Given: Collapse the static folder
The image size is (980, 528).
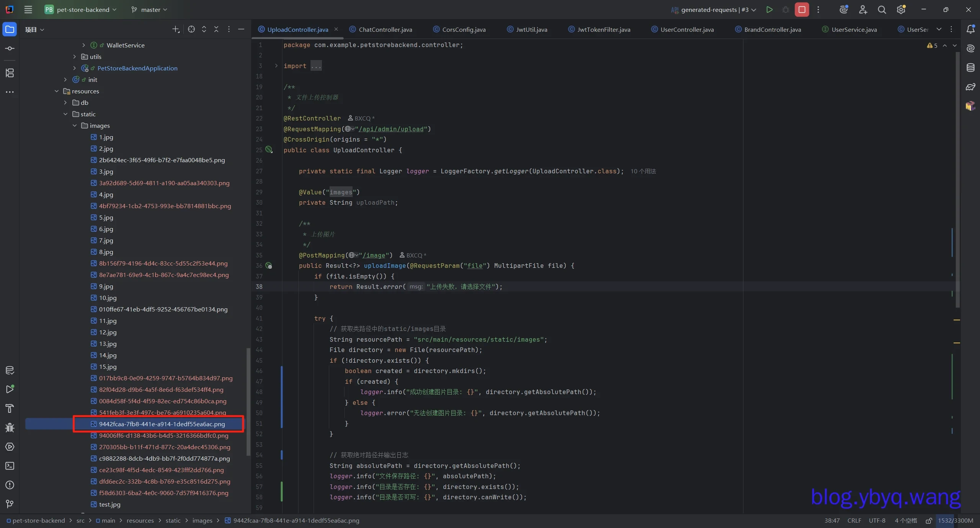Looking at the screenshot, I should pos(65,114).
